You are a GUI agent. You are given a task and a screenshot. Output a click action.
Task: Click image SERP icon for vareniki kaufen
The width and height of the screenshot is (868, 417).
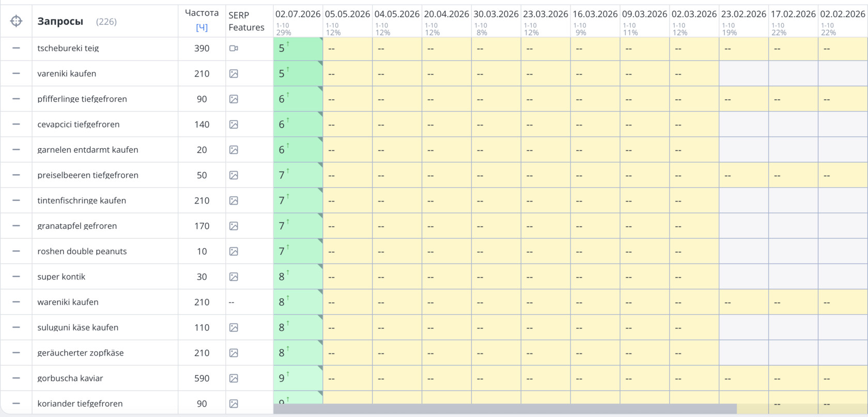(234, 73)
